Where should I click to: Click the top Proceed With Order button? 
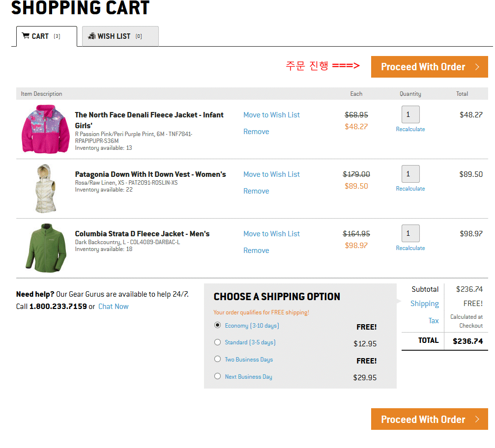tap(429, 67)
